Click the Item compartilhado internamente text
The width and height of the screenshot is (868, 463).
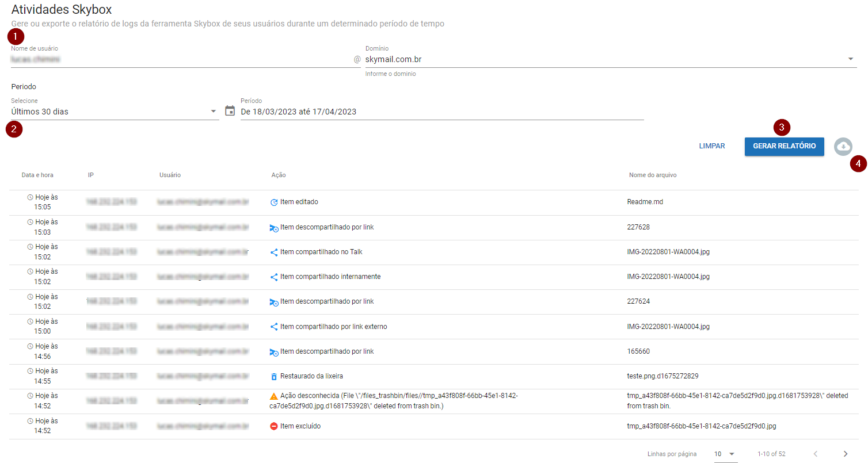point(330,277)
